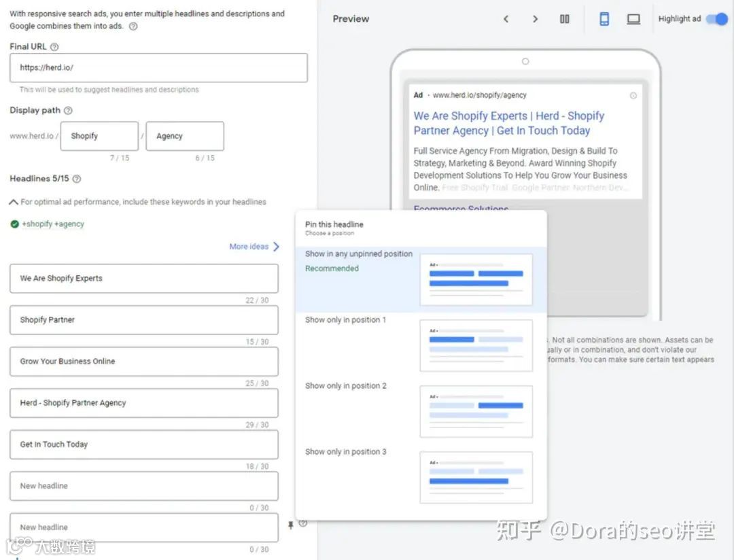Screen dimensions: 734x560
Task: Open help icon after 'combines them into ads'
Action: click(133, 27)
